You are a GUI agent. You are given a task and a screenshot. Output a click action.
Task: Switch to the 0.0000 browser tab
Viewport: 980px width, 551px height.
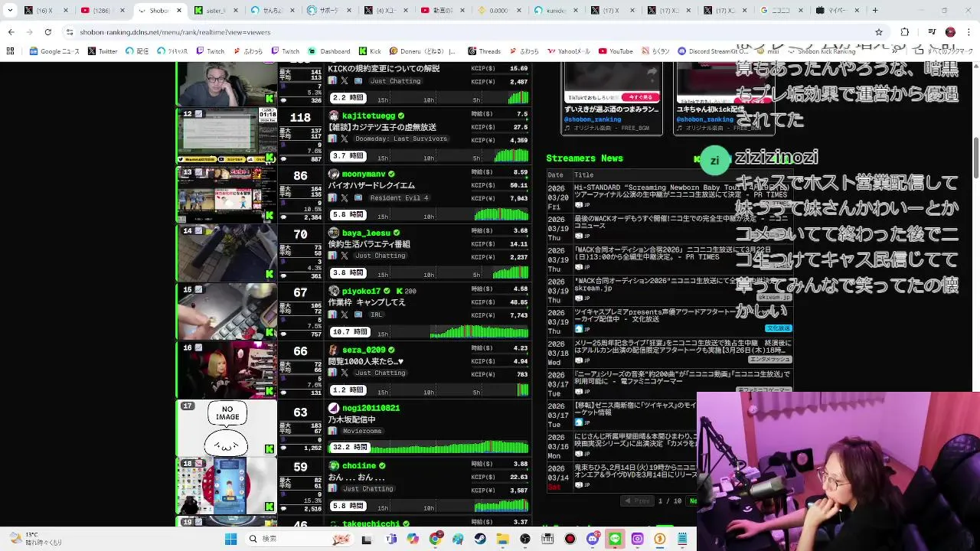[x=500, y=11]
